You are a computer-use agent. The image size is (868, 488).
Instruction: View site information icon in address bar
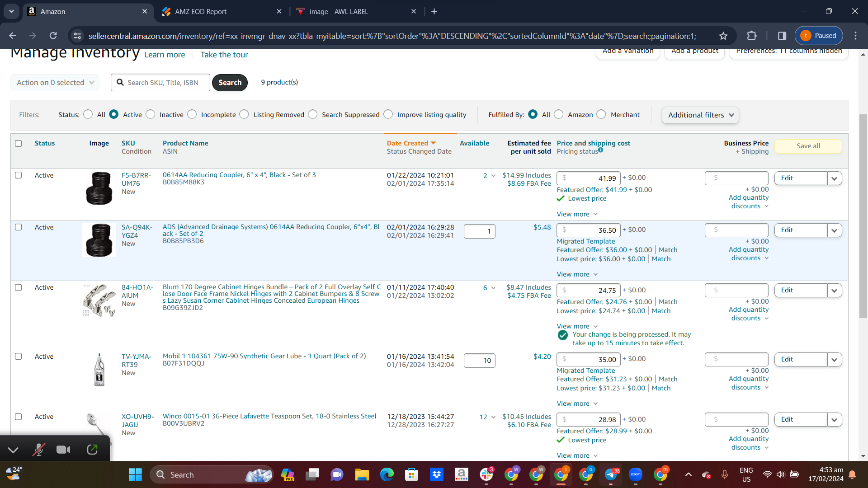point(78,36)
